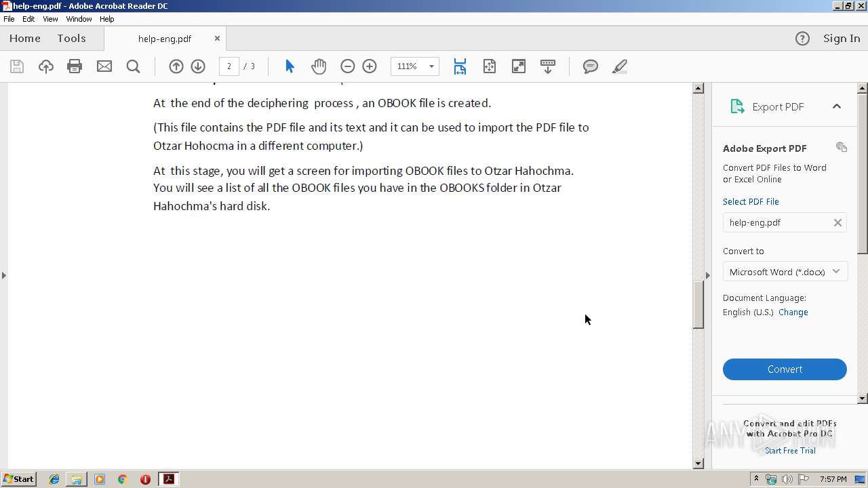Viewport: 868px width, 488px height.
Task: Click the network tray icon
Action: click(771, 479)
